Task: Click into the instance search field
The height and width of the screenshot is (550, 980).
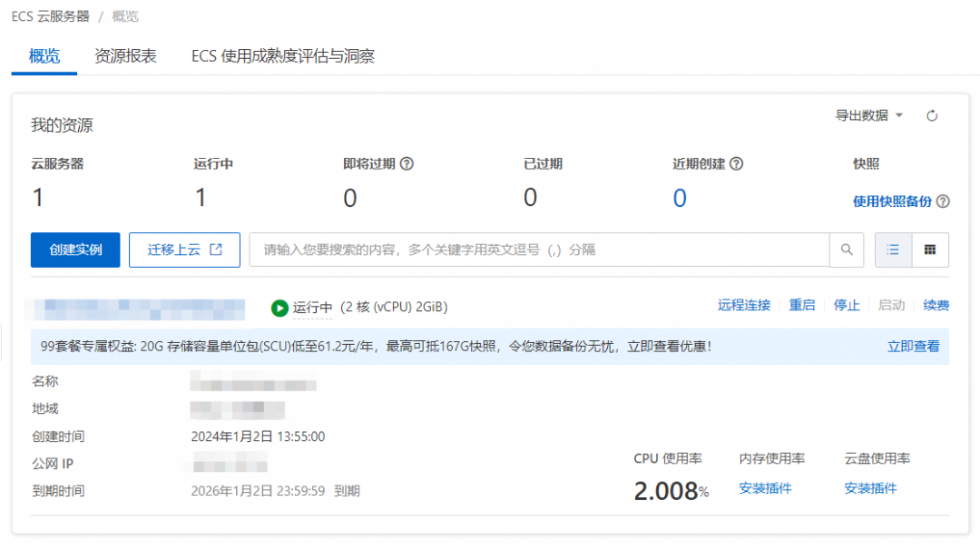Action: (x=539, y=250)
